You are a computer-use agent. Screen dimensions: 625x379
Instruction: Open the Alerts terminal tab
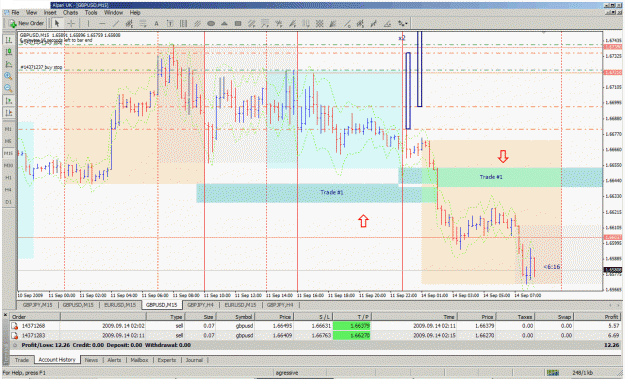pos(114,360)
